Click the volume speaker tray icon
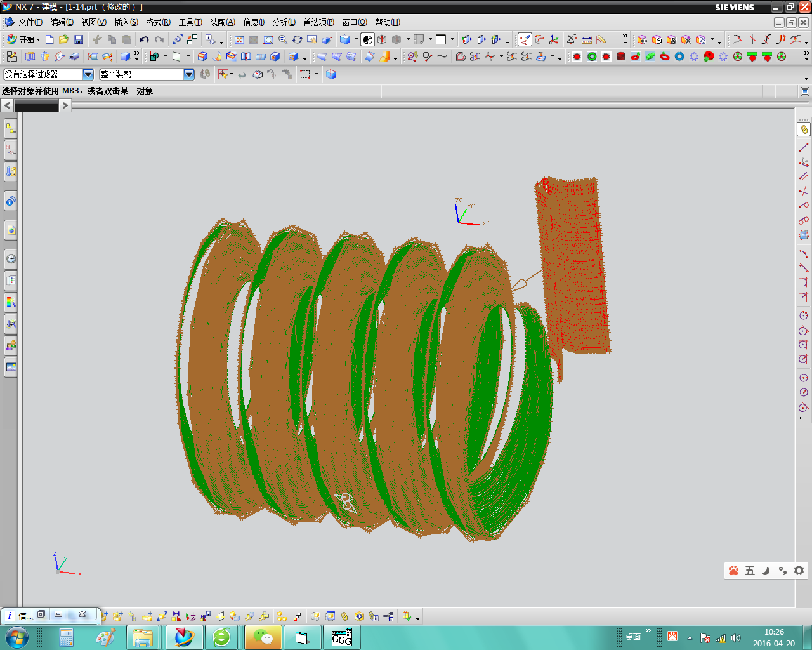Image resolution: width=812 pixels, height=650 pixels. coord(735,638)
